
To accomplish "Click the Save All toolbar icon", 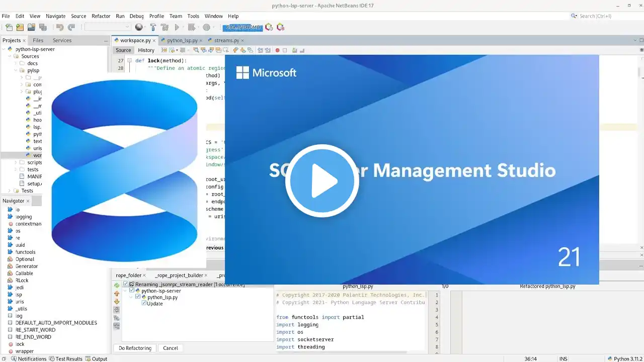I will (43, 27).
